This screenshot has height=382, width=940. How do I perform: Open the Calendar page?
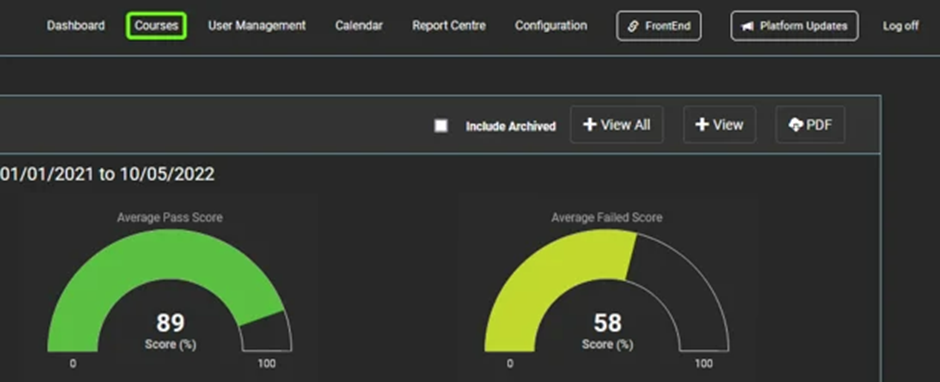pos(359,26)
